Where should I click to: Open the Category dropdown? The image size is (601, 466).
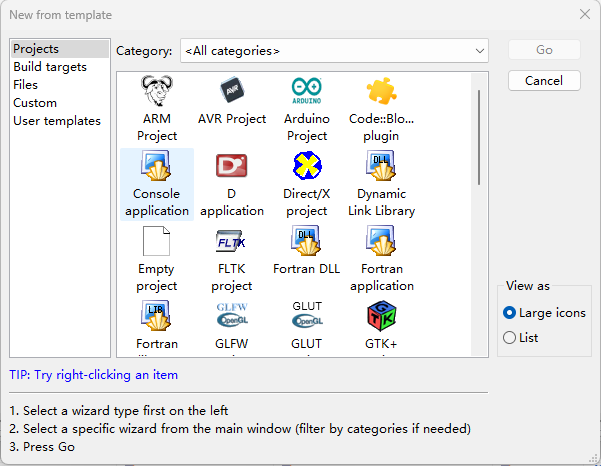click(x=334, y=51)
